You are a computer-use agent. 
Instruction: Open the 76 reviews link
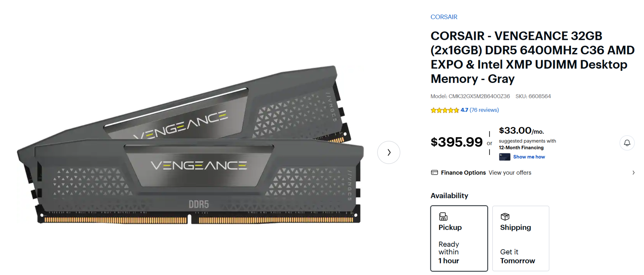coord(484,110)
